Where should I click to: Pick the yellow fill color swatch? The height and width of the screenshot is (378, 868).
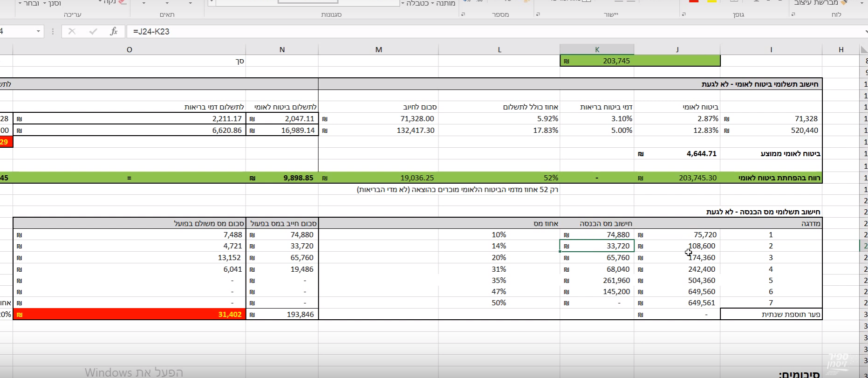pyautogui.click(x=712, y=1)
